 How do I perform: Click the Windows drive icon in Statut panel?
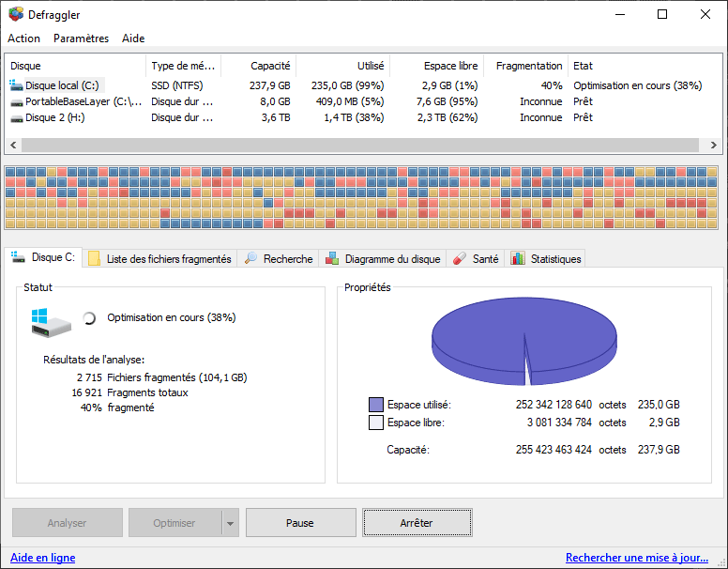tap(51, 322)
